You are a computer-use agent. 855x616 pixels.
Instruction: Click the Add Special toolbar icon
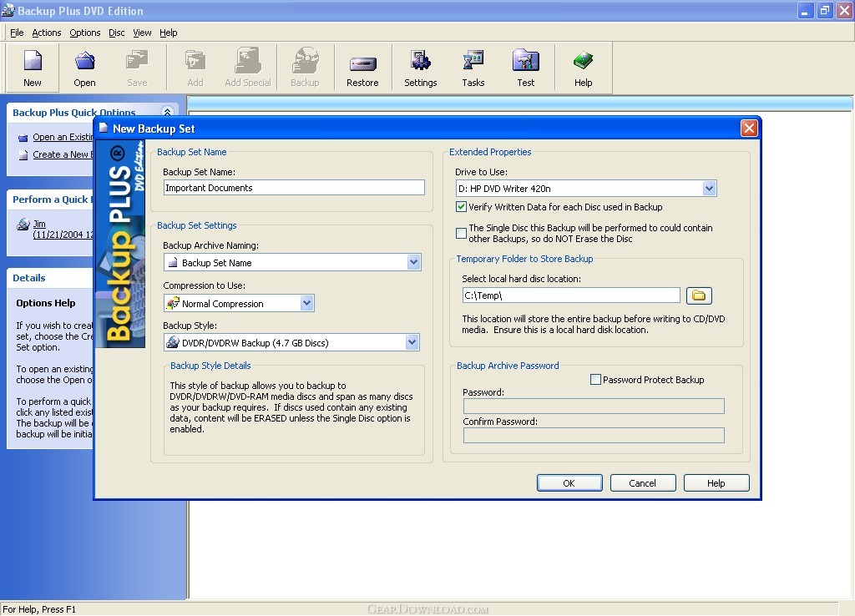(x=248, y=68)
